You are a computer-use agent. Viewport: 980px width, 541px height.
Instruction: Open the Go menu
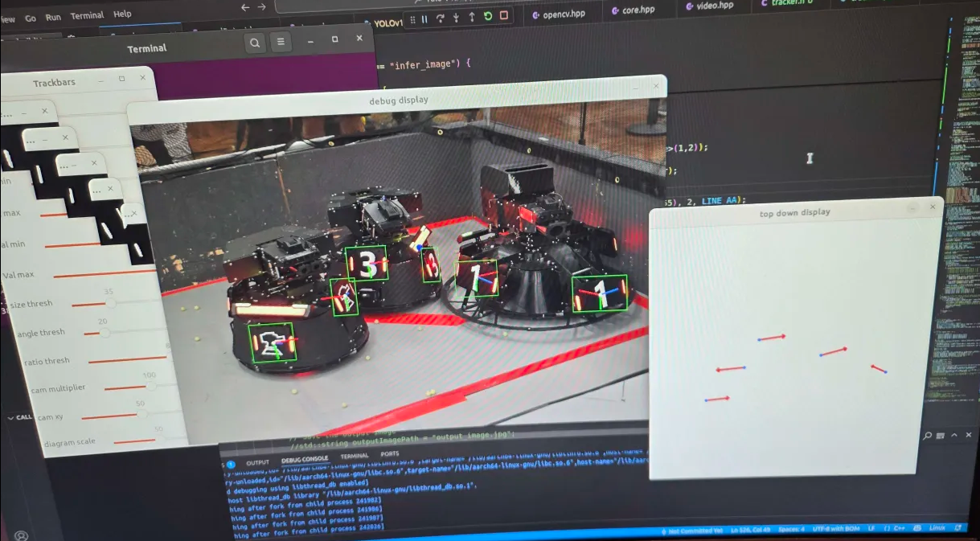coord(31,18)
